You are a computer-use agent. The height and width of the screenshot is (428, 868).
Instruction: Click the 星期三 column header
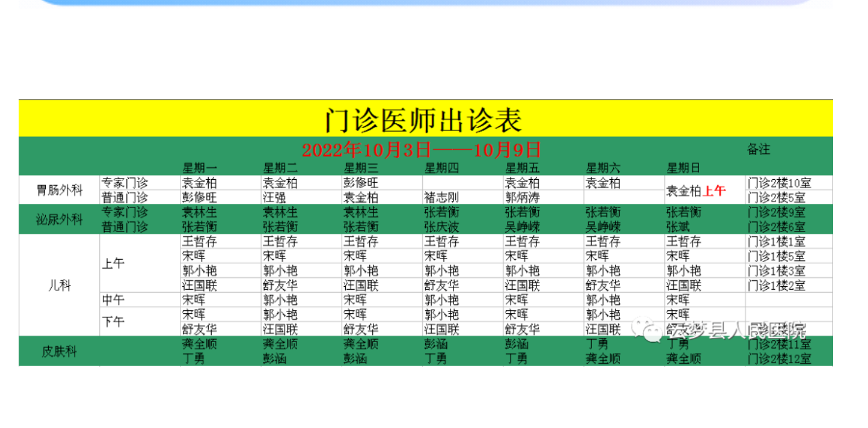(362, 168)
